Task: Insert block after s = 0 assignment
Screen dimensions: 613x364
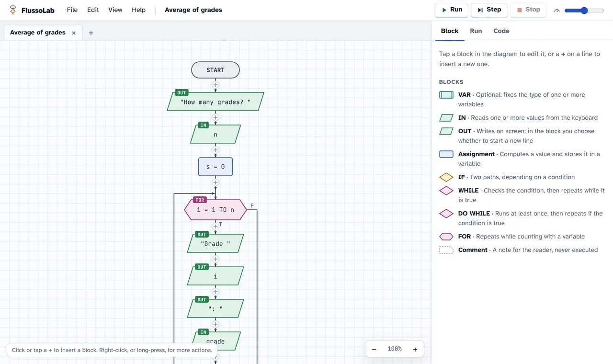Action: (216, 182)
